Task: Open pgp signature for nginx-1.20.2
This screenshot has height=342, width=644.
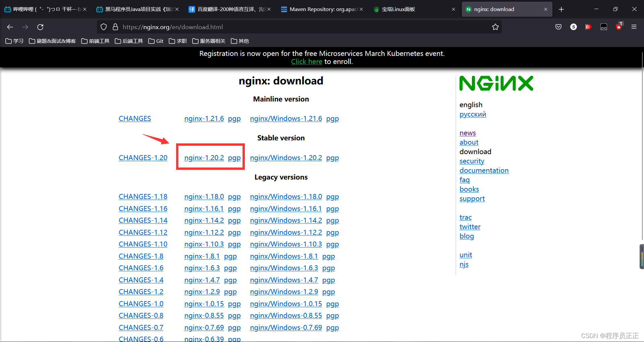Action: [234, 158]
